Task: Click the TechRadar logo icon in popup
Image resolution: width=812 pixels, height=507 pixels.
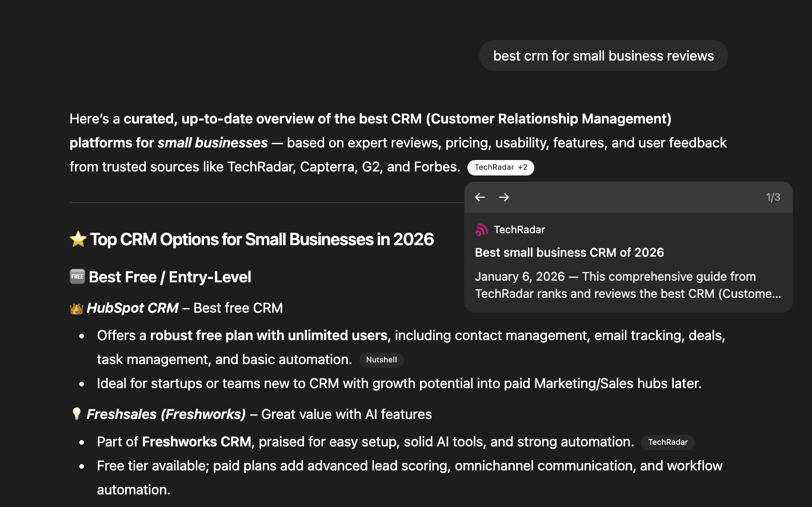Action: (x=482, y=230)
